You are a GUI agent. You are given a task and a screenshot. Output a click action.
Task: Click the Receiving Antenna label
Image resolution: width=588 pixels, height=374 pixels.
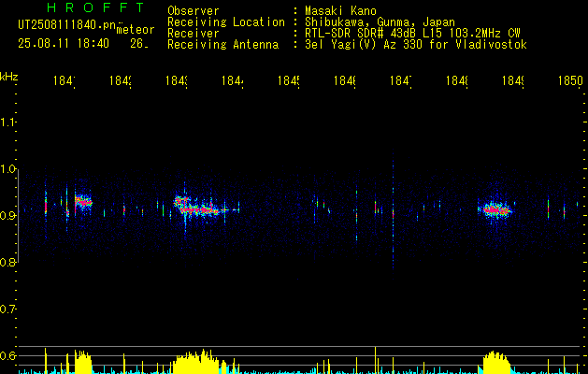(x=222, y=45)
